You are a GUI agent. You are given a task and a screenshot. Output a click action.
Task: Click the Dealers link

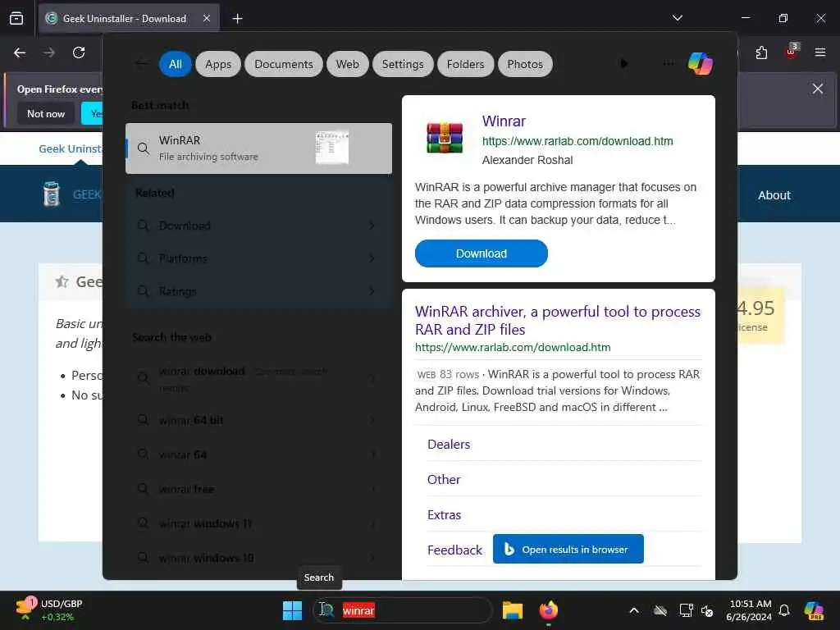449,444
